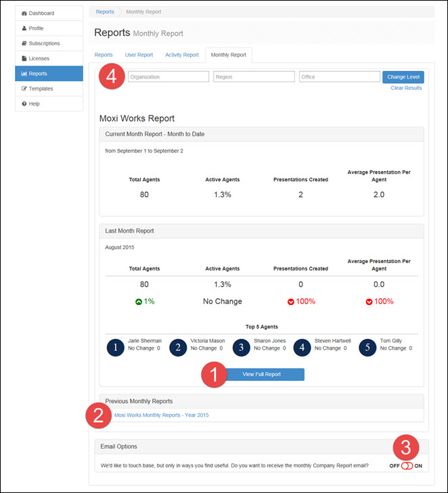Click the Top 5 Agents heading
448x493 pixels.
[262, 327]
